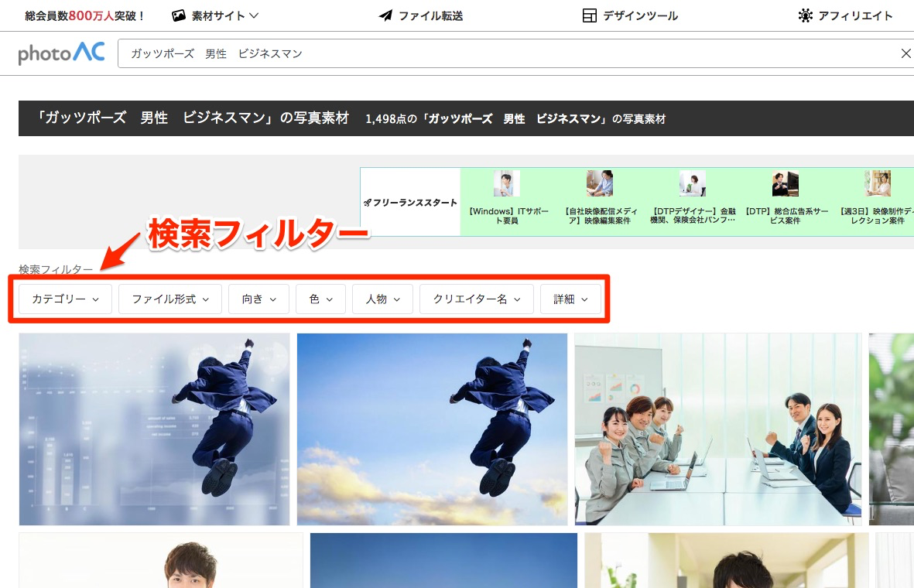Click the フリーランススタート banner link

pos(410,200)
